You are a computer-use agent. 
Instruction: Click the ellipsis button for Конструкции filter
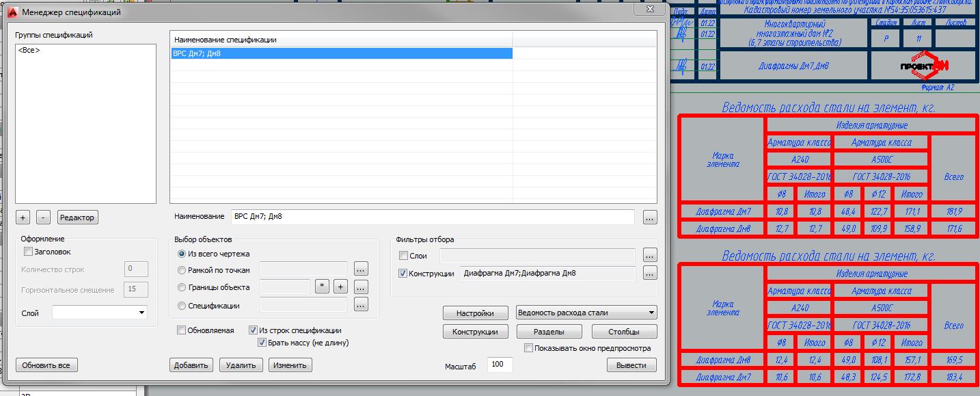coord(650,274)
